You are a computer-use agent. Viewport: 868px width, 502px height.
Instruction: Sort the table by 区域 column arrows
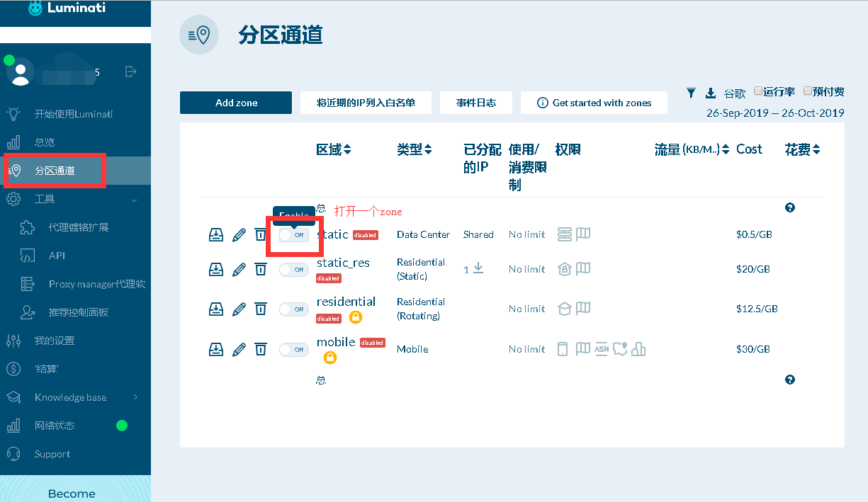347,149
